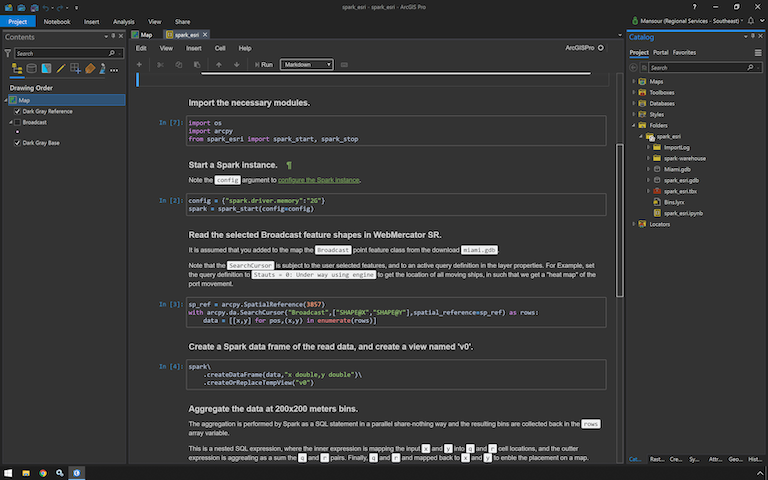Viewport: 768px width, 480px height.
Task: Collapse the Folders node in Catalog
Action: point(633,125)
